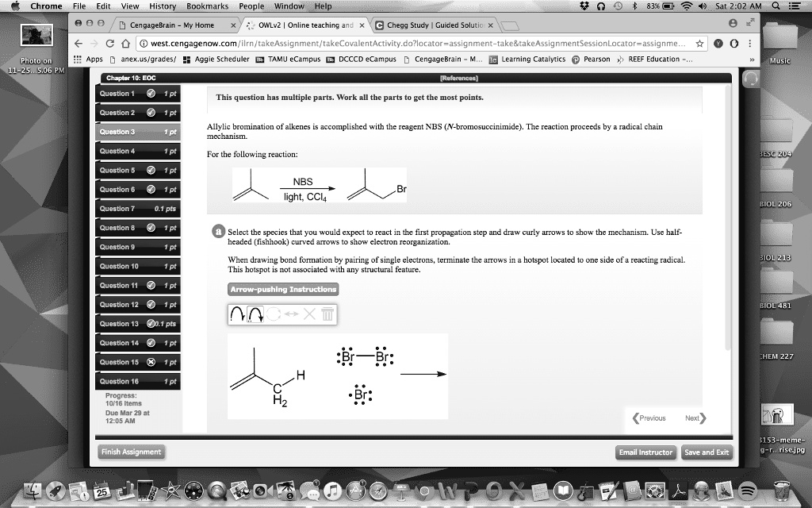
Task: Choose the resonance double-headed arrow tool
Action: 290,315
